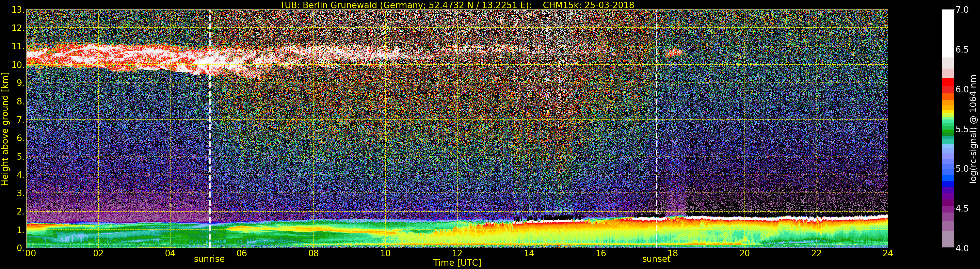Screen dimensions: 980x269
Task: Click the y-axis tick label 0.
Action: click(x=21, y=248)
